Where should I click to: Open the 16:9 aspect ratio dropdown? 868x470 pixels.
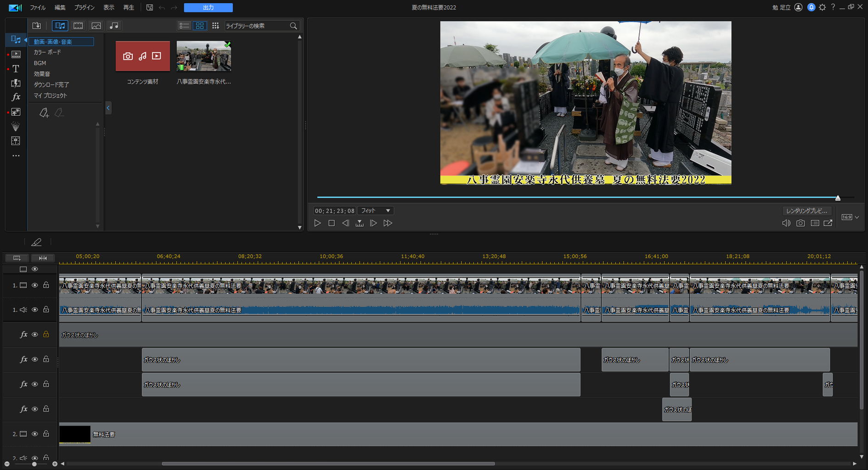click(850, 217)
